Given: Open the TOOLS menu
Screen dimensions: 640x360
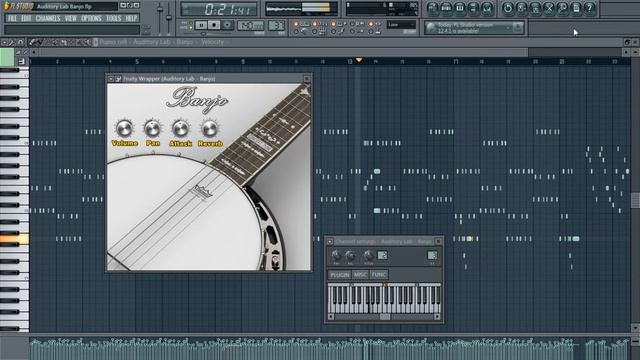Looking at the screenshot, I should pos(113,18).
